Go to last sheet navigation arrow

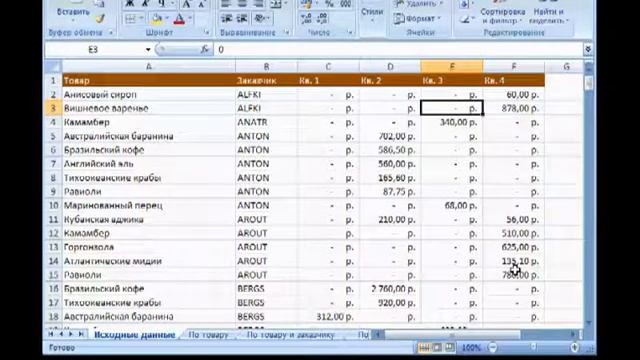pyautogui.click(x=81, y=334)
